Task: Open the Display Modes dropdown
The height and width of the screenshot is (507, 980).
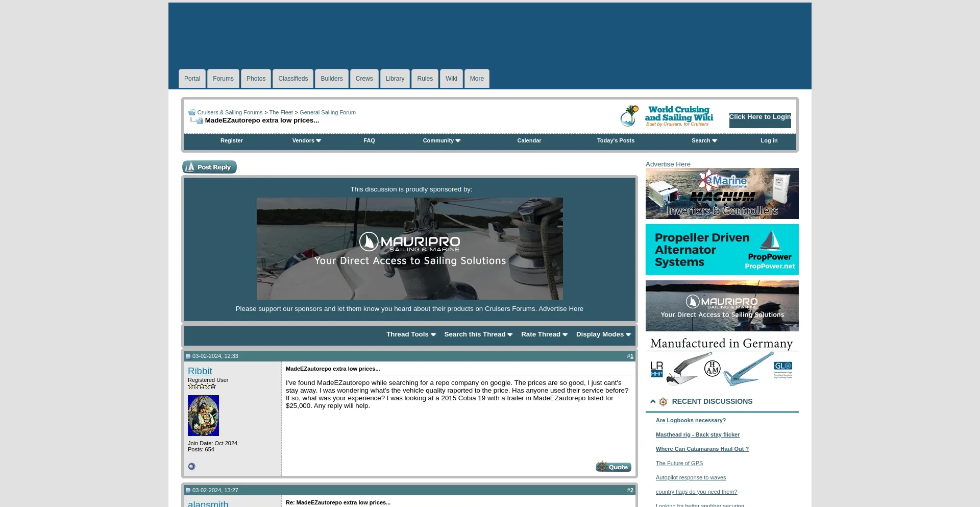Action: click(603, 334)
